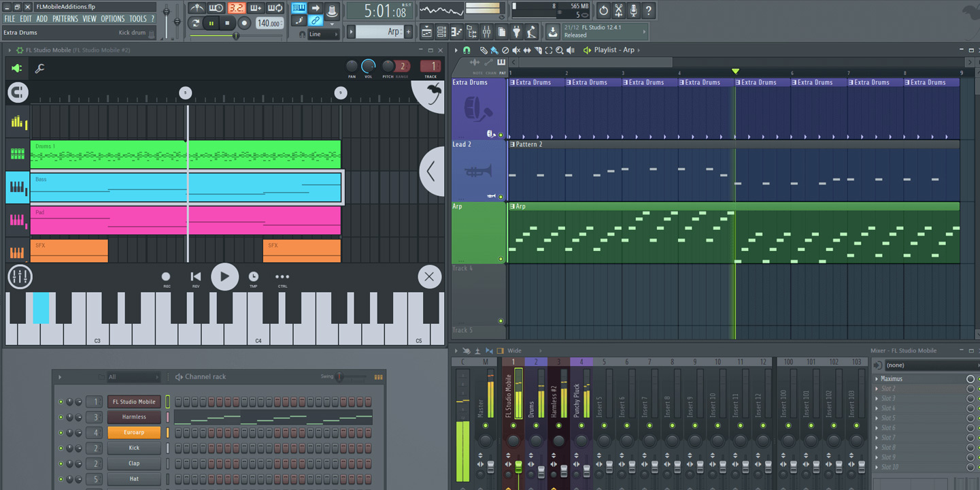Toggle the green mute light for Harmless channel

(61, 417)
